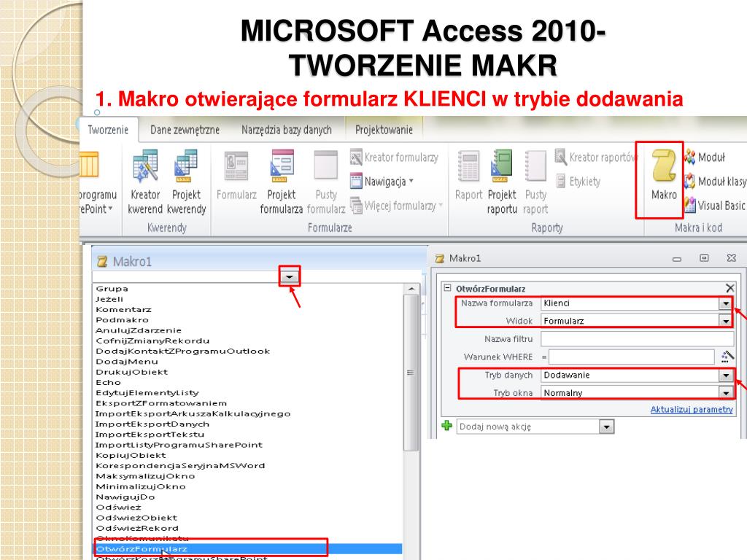Click Pusty raport icon

click(x=535, y=182)
